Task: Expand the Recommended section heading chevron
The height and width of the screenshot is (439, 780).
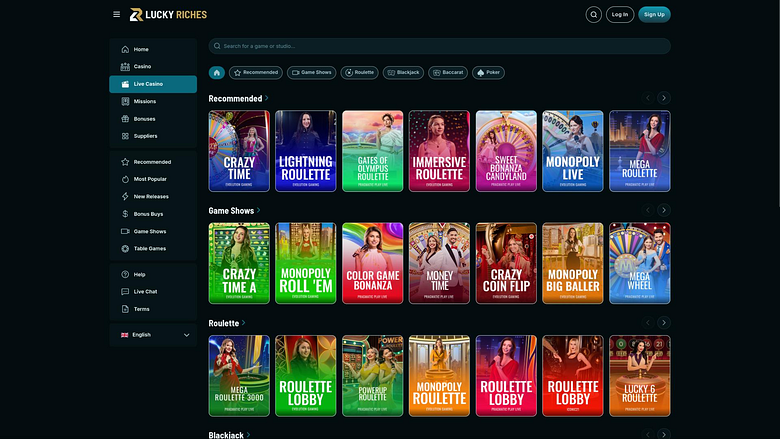Action: tap(267, 98)
